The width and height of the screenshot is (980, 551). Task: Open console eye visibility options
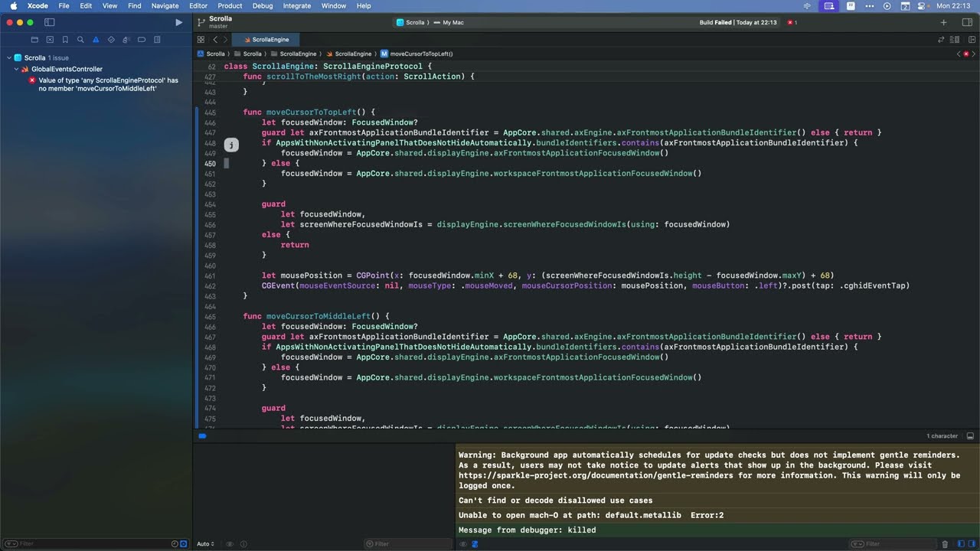click(x=462, y=544)
